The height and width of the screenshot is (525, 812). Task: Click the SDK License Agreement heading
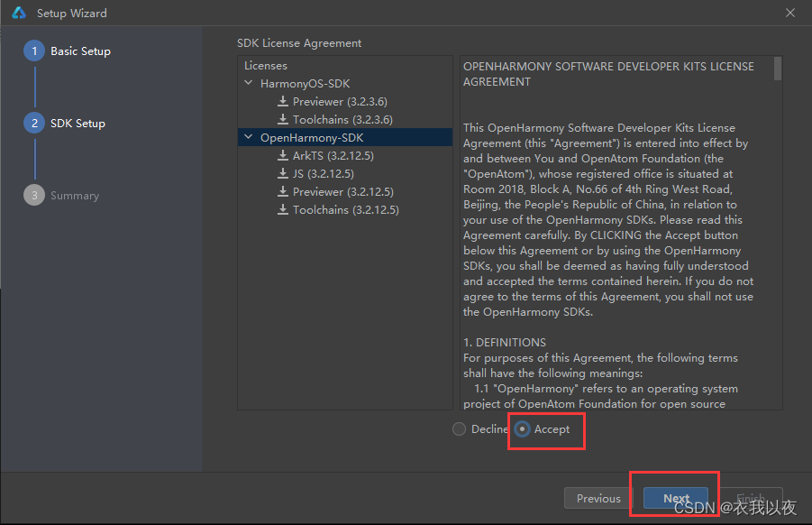click(299, 43)
